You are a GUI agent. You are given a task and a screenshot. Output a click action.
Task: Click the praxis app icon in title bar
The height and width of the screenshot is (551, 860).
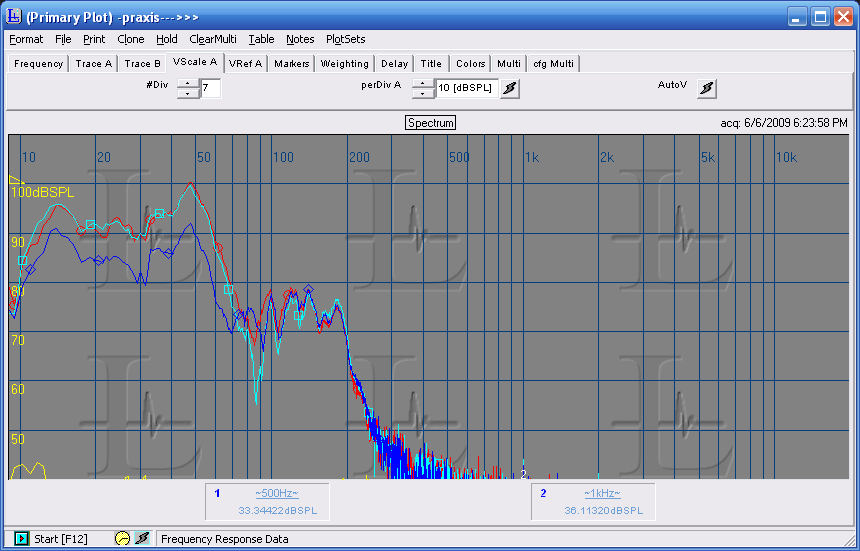point(15,17)
